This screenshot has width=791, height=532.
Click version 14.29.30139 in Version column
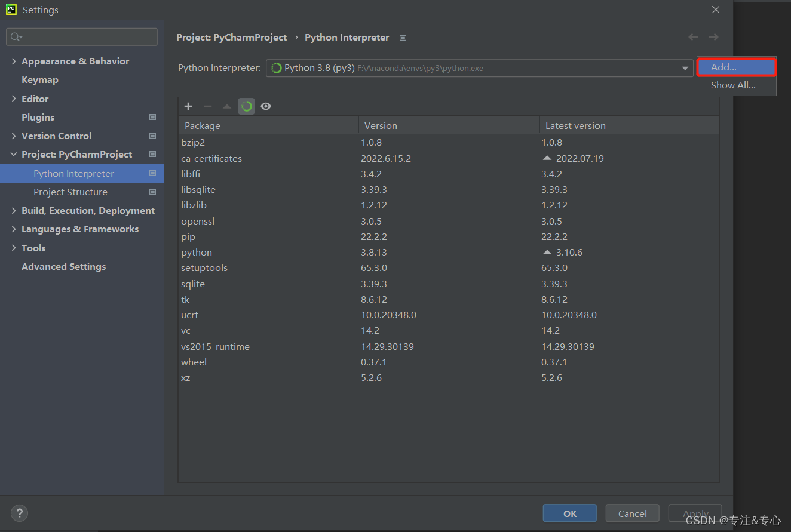(387, 346)
